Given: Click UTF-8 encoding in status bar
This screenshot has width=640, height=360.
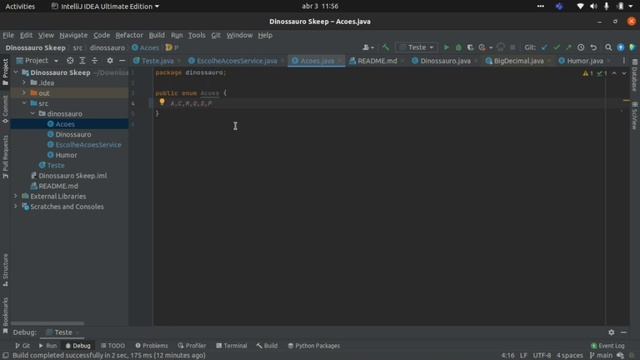Looking at the screenshot, I should (542, 356).
